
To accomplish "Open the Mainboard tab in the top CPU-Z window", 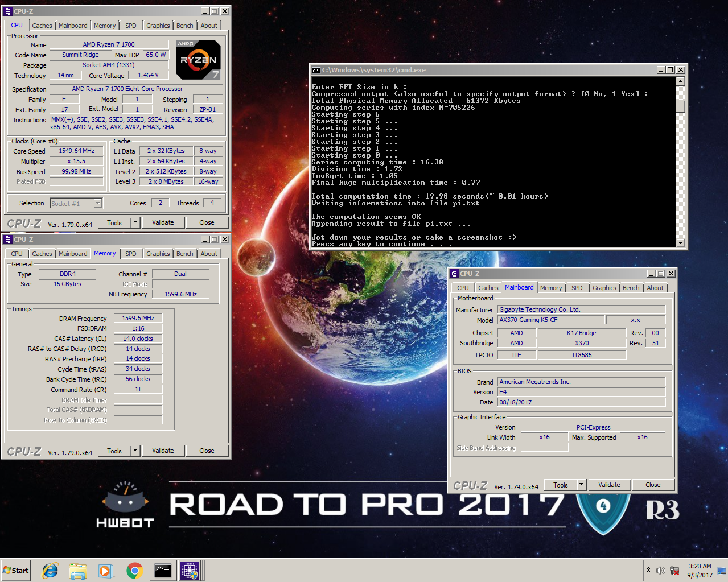I will click(73, 26).
